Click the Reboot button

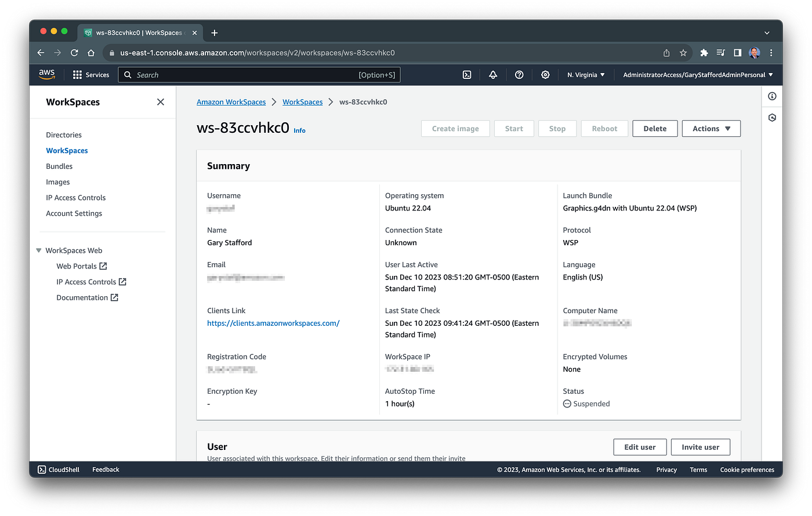click(604, 129)
